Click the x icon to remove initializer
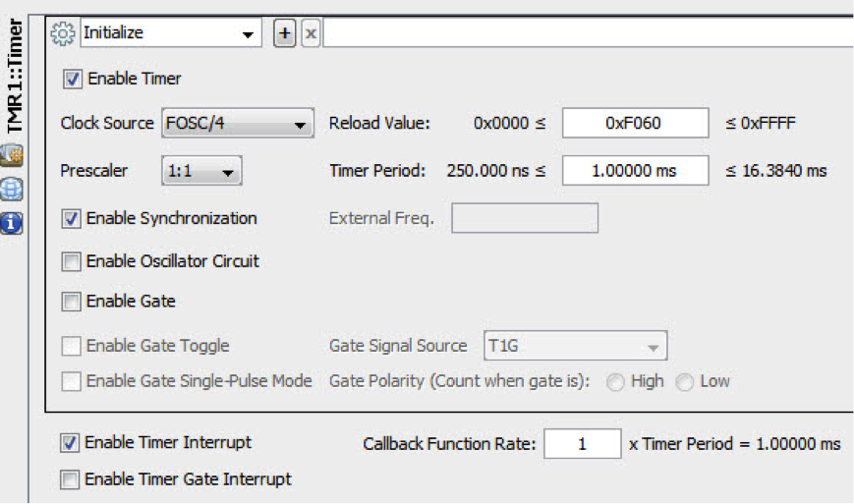Screen dimensions: 854x504 310,33
